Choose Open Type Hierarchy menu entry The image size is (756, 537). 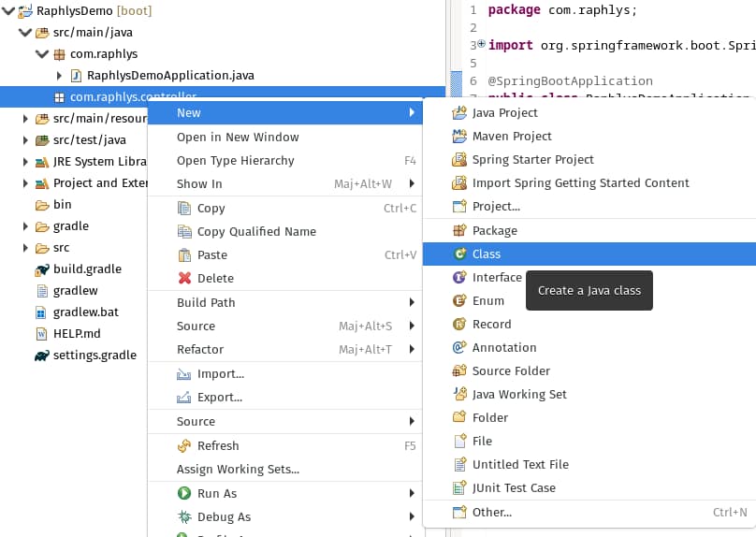pos(235,160)
